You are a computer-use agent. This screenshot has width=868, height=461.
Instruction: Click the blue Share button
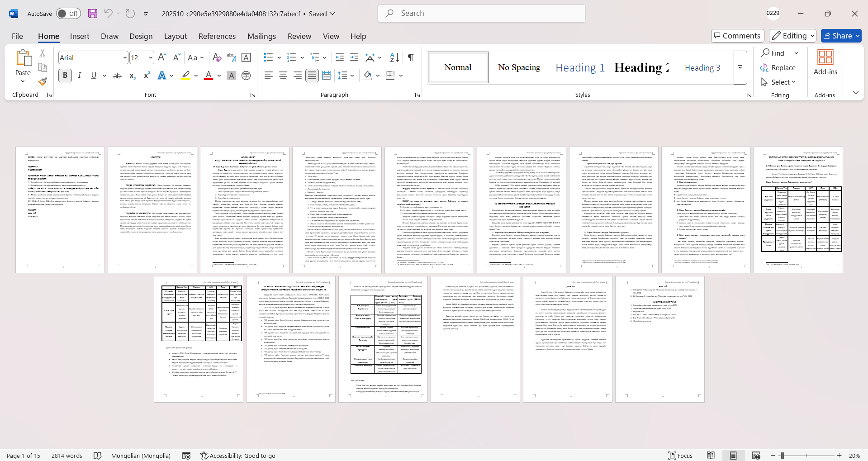pyautogui.click(x=841, y=36)
